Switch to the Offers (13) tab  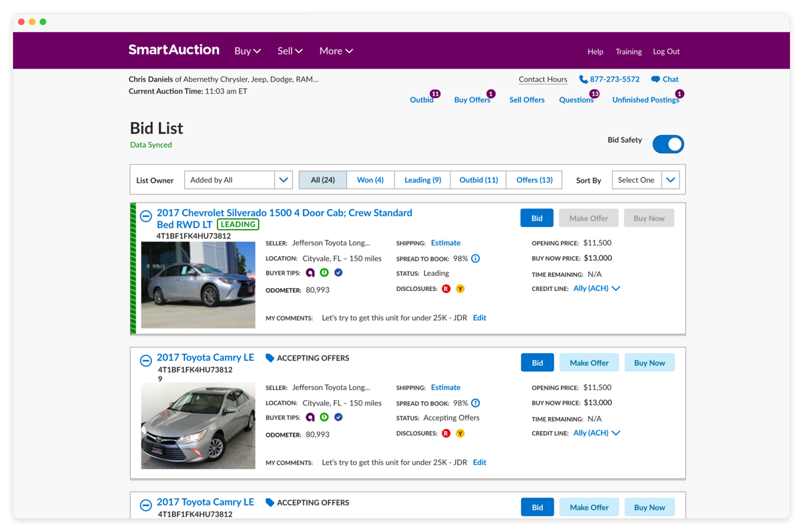[534, 180]
